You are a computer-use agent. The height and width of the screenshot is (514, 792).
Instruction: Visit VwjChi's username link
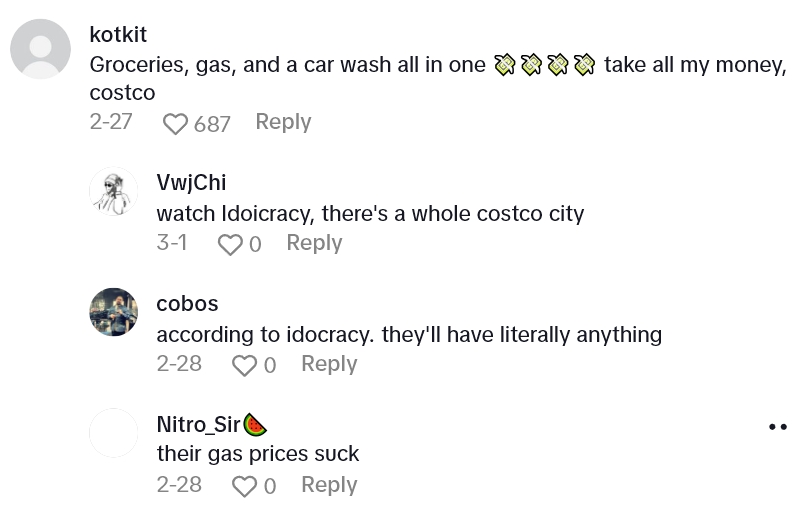click(x=191, y=183)
